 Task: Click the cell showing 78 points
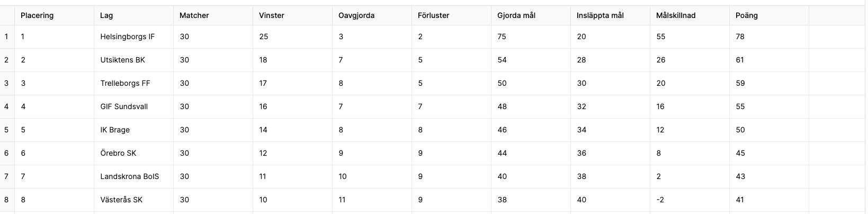click(769, 37)
